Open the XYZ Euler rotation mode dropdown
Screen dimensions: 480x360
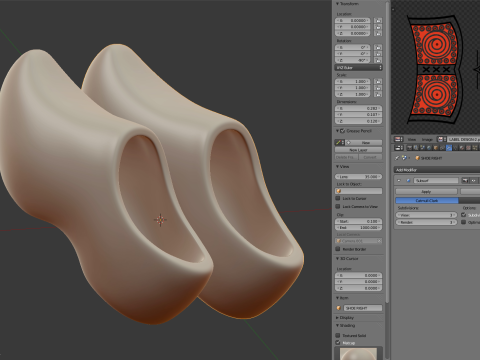click(358, 68)
